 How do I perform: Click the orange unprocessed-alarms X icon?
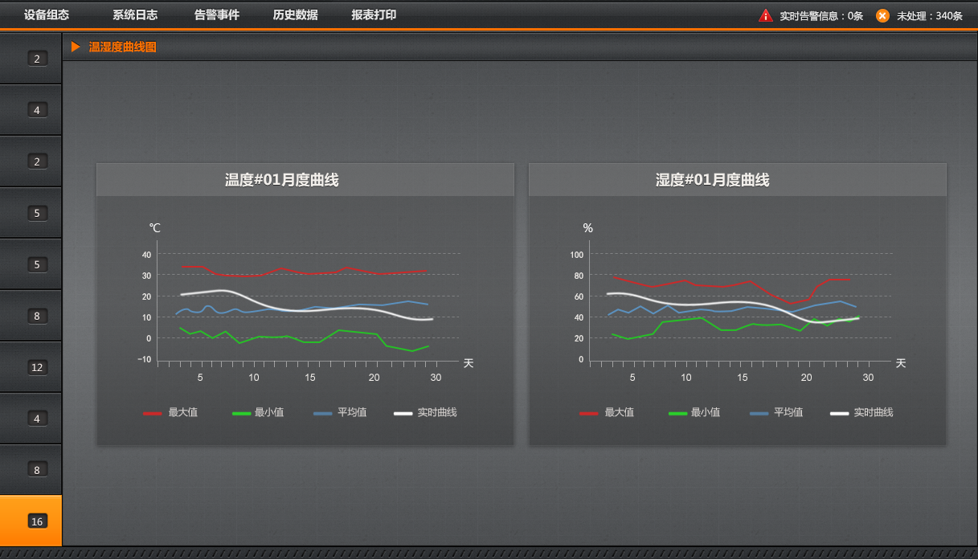pos(882,14)
